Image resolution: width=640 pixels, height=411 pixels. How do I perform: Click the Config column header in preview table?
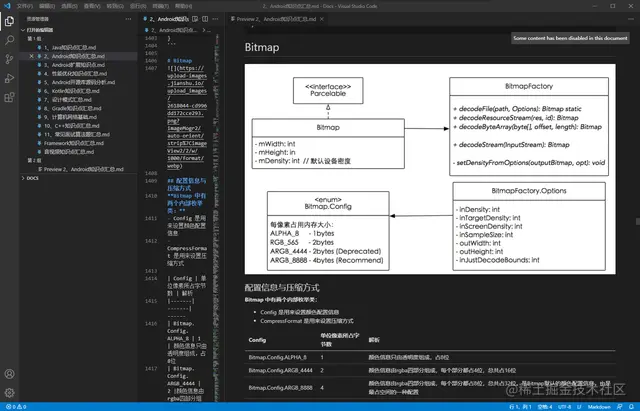tap(257, 340)
